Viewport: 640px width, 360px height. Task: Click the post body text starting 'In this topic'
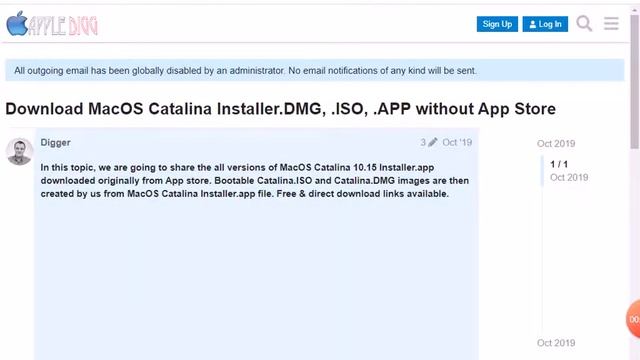coord(255,180)
